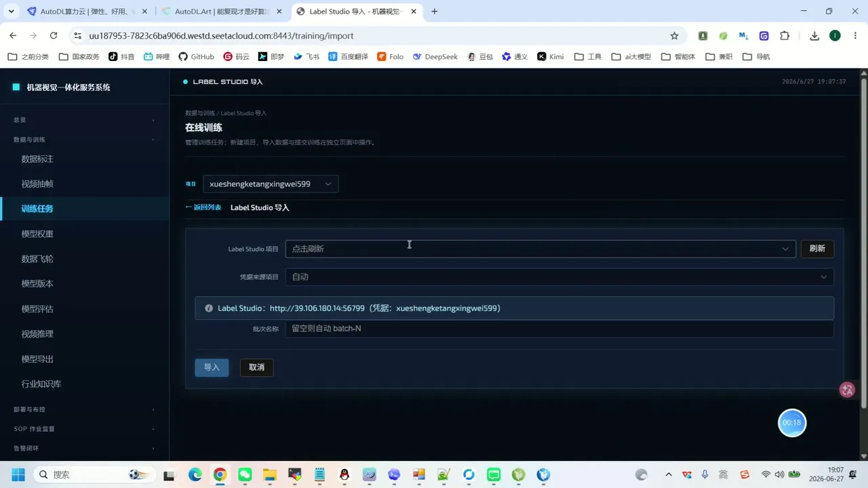
Task: Open the Kimi bookmark
Action: pos(551,56)
